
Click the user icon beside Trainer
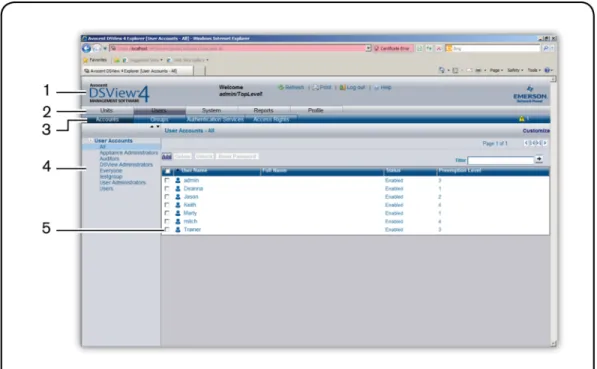click(177, 229)
